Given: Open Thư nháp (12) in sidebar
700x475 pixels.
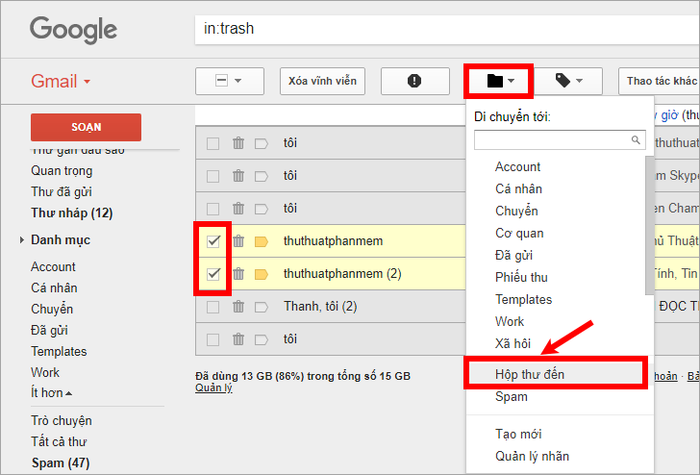Looking at the screenshot, I should point(71,213).
